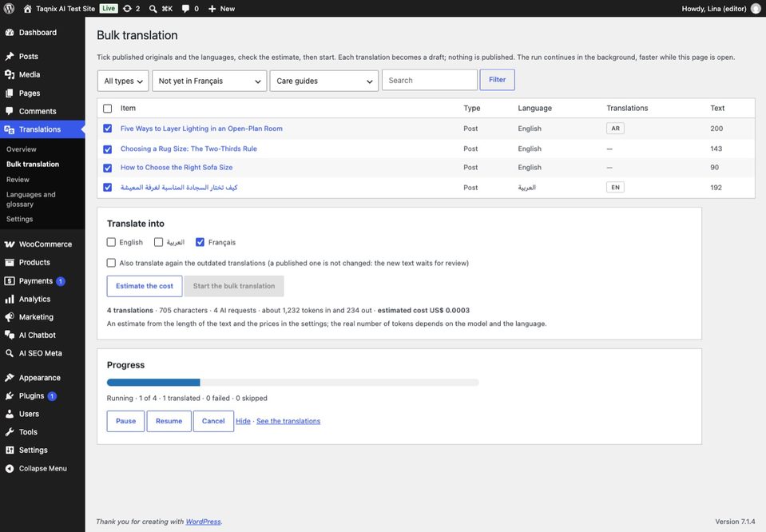The height and width of the screenshot is (532, 766).
Task: Open the comments bubble icon in admin bar
Action: click(x=185, y=9)
